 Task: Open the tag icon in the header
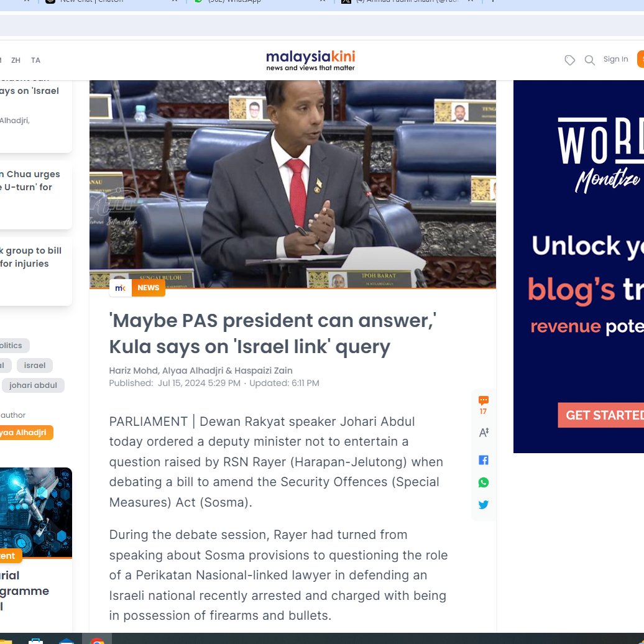(569, 60)
